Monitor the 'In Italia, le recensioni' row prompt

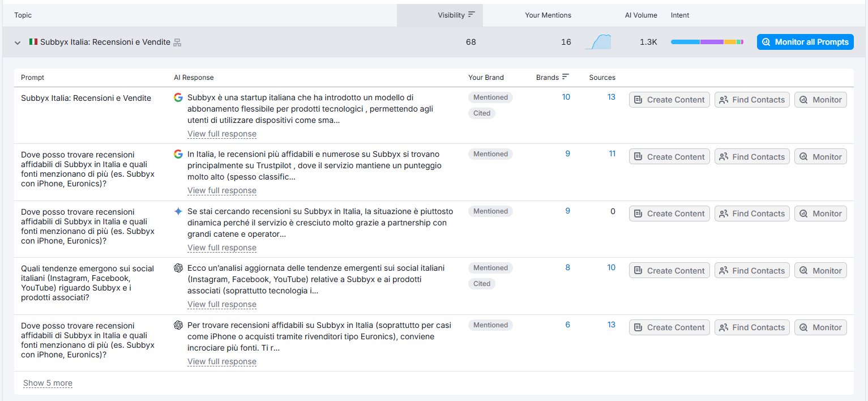820,157
